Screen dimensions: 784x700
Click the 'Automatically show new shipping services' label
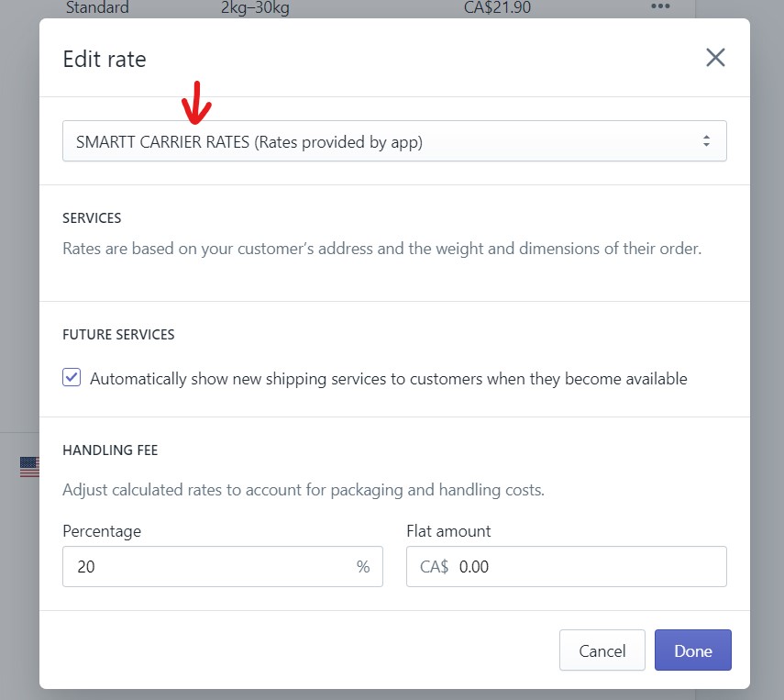coord(388,379)
